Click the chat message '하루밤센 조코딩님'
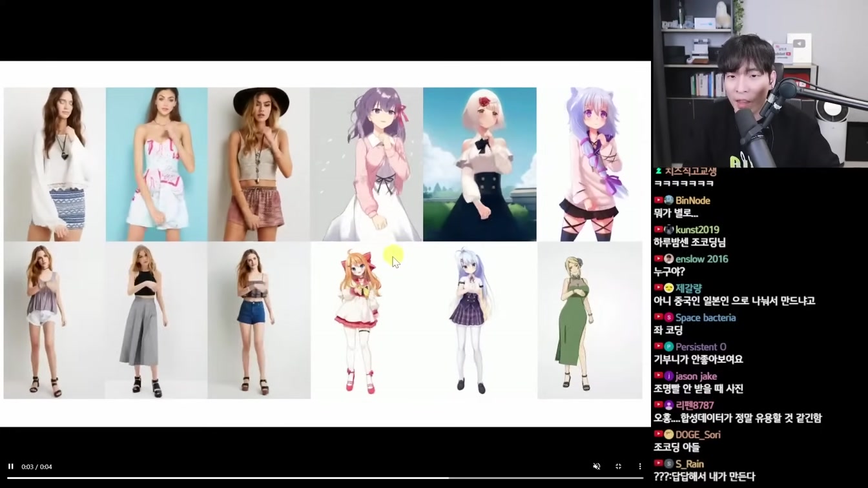 (x=690, y=243)
